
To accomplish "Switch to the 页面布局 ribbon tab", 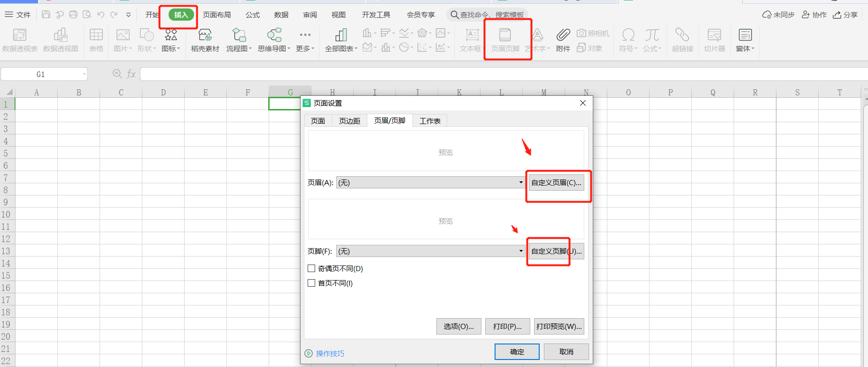I will [x=217, y=15].
